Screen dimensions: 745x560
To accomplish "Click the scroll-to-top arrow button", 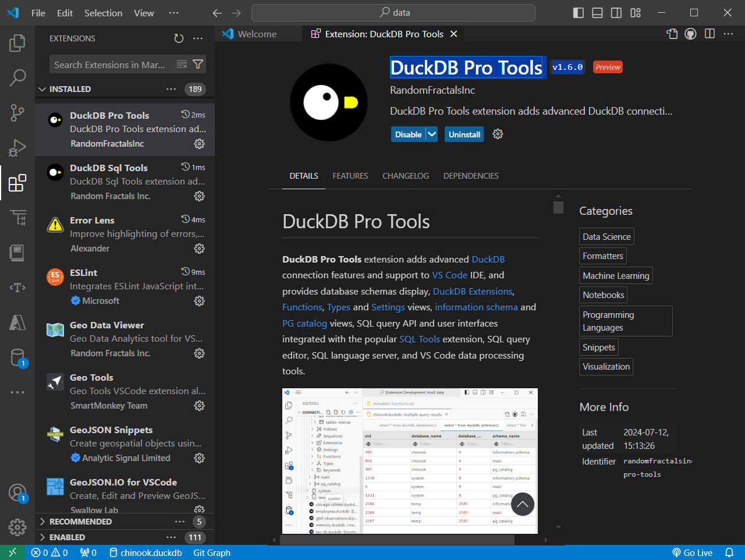I will (x=522, y=504).
